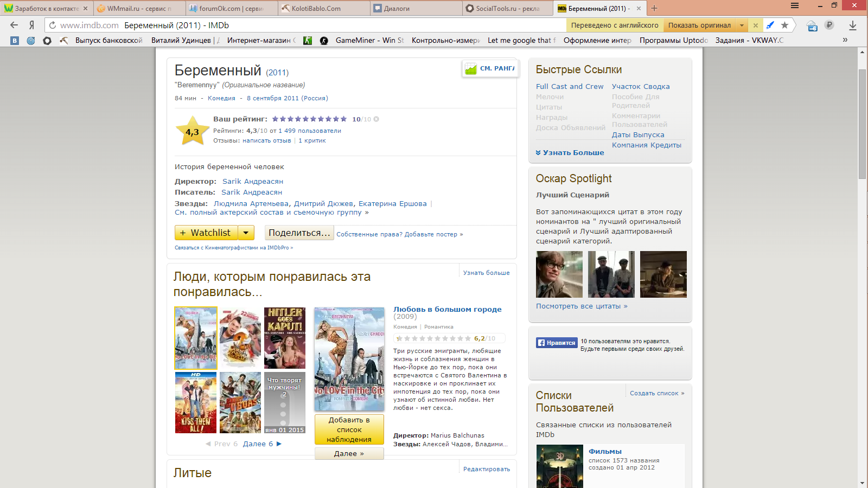This screenshot has width=868, height=488.
Task: Open the large No Love in the City poster
Action: coord(349,359)
